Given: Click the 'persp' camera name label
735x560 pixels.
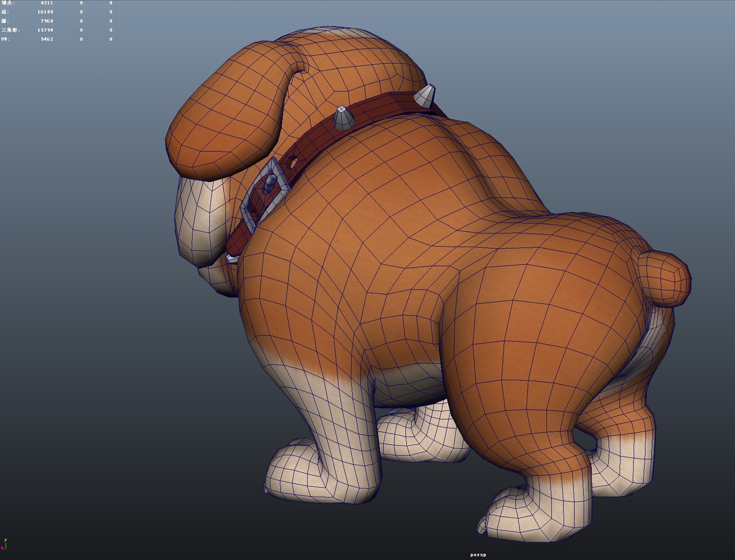Looking at the screenshot, I should click(478, 555).
